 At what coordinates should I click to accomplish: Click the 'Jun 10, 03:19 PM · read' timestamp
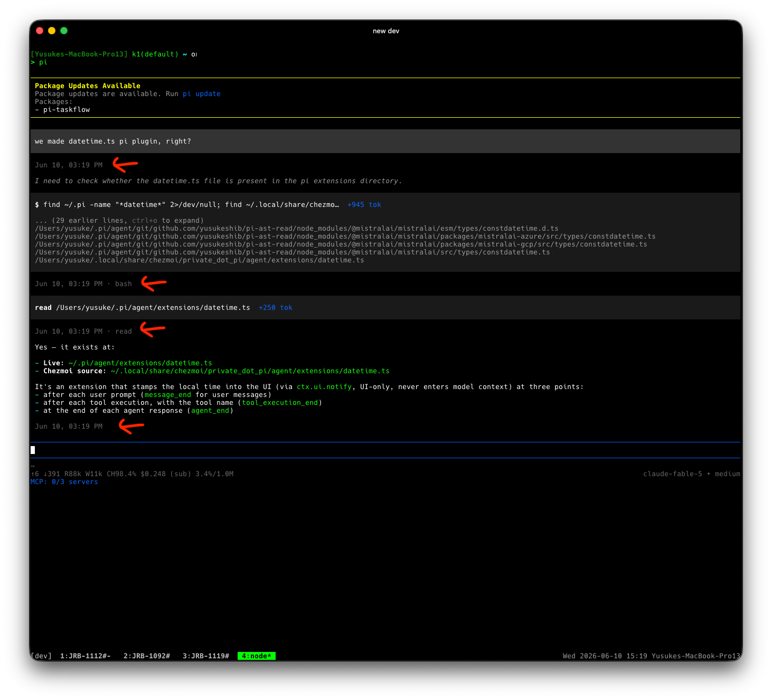tap(83, 332)
